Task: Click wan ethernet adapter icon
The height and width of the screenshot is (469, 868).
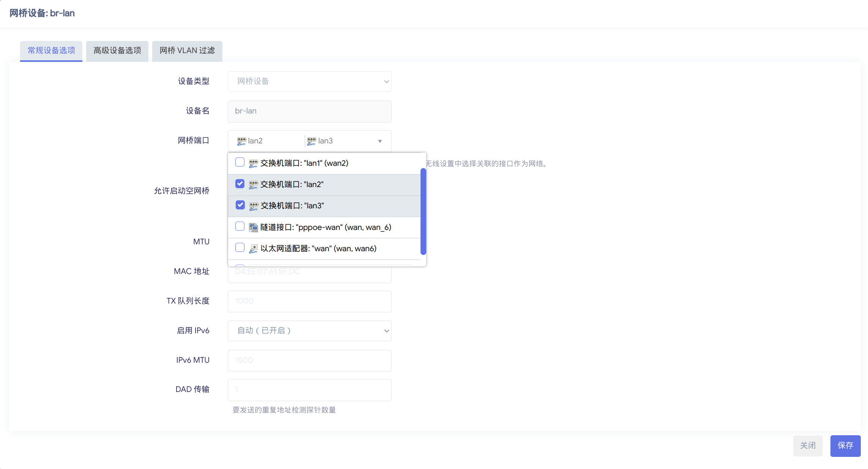Action: [x=253, y=249]
